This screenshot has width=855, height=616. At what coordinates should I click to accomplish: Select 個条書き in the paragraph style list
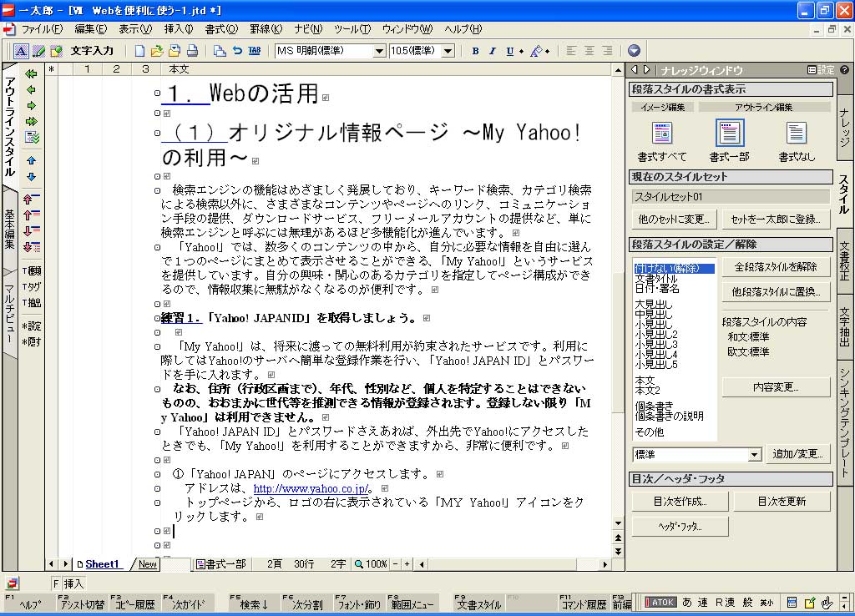[654, 406]
